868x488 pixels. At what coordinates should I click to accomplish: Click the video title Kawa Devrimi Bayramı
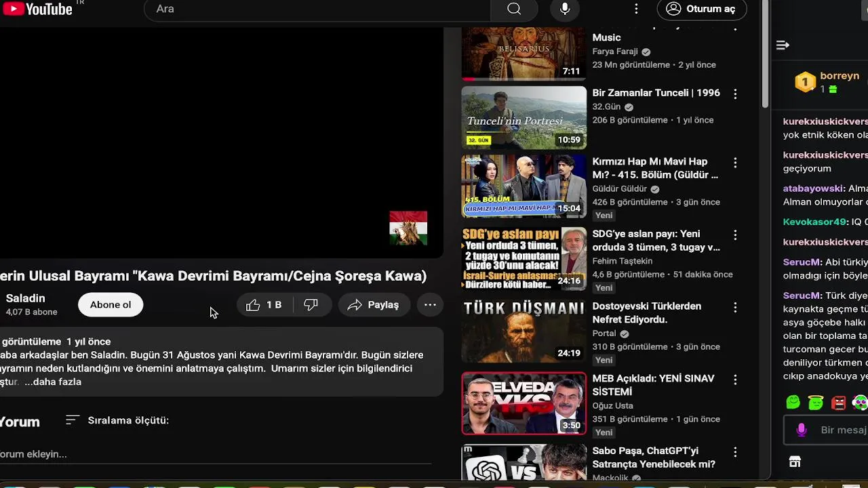tap(213, 276)
